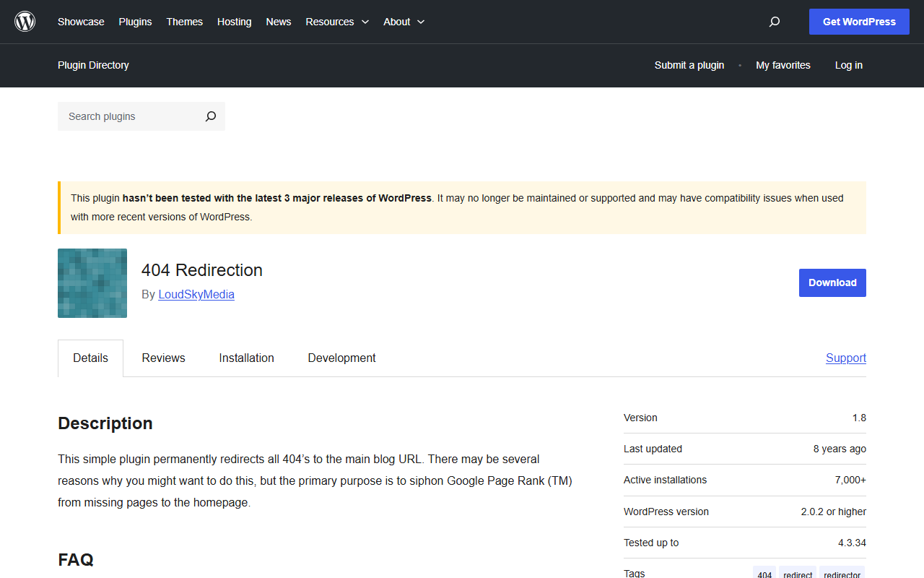Open the Themes menu item
Screen dimensions: 924x578
(x=185, y=22)
